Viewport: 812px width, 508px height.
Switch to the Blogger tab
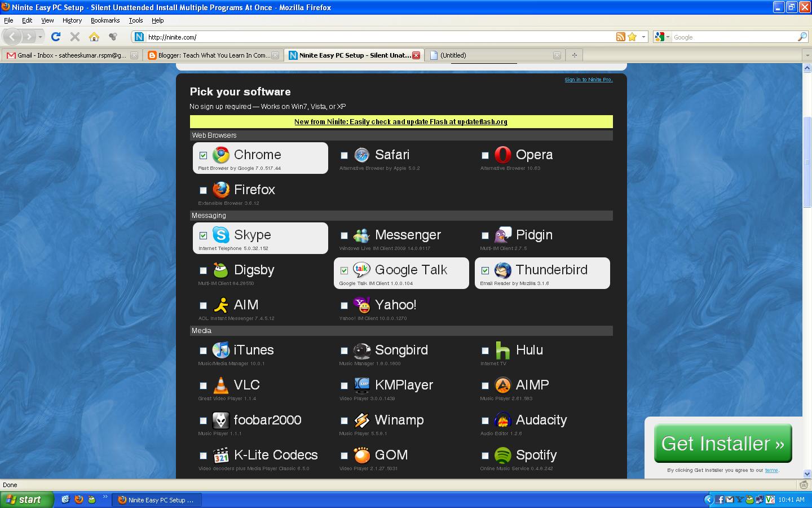coord(213,55)
